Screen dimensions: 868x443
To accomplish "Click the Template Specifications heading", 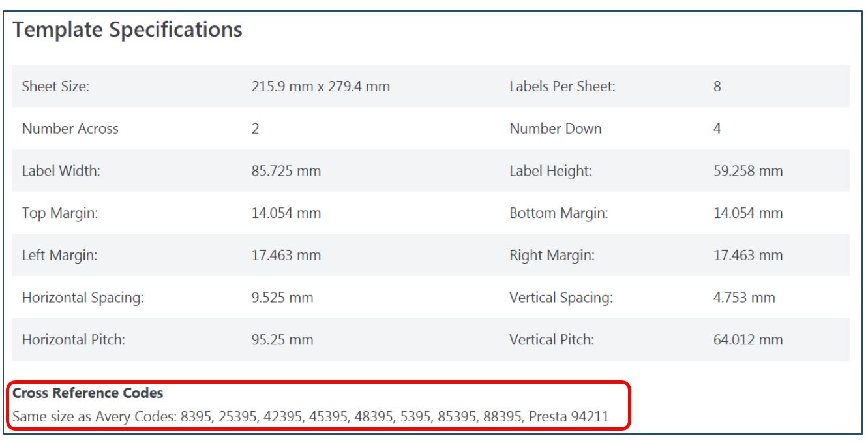I will click(128, 29).
